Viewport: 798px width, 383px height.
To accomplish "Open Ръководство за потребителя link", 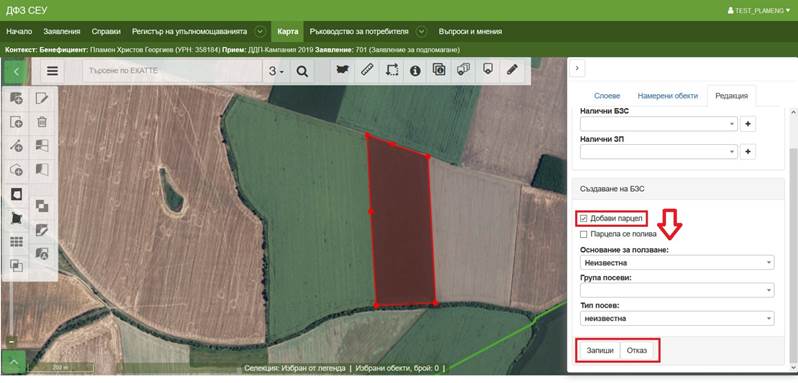I will [359, 32].
